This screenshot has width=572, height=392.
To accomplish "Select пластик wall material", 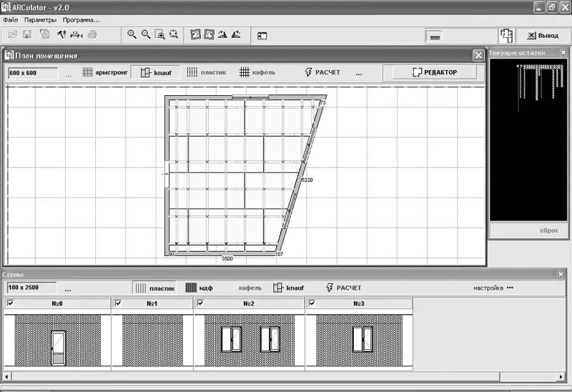I will (x=154, y=288).
